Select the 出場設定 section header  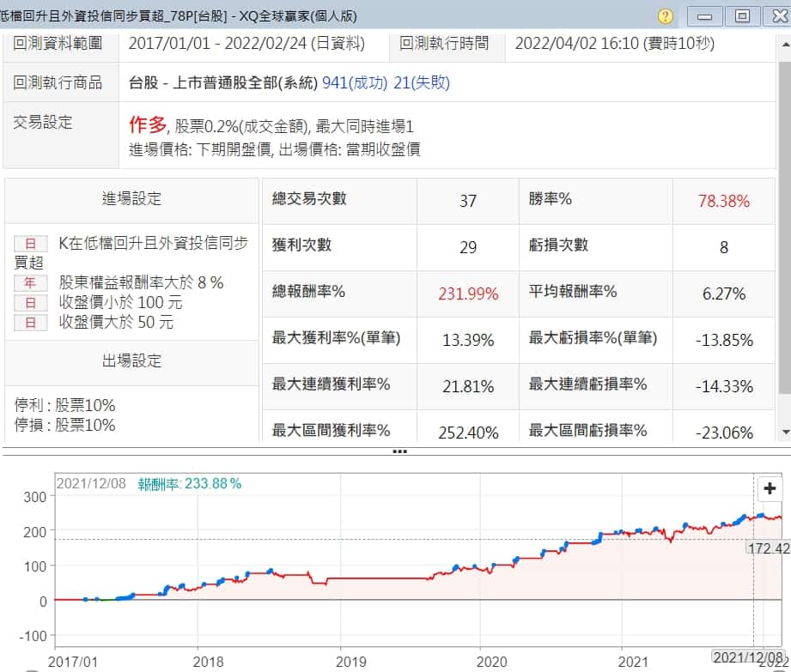click(x=131, y=360)
